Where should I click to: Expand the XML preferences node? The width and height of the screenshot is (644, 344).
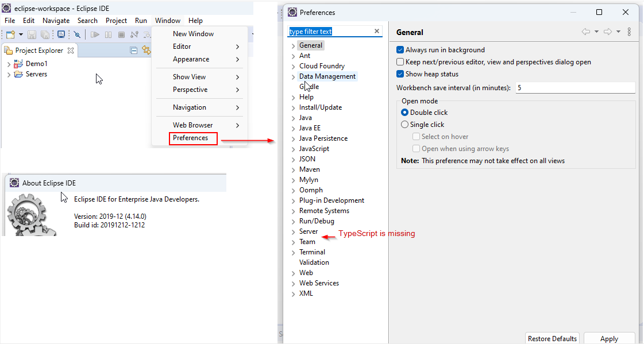pyautogui.click(x=293, y=293)
